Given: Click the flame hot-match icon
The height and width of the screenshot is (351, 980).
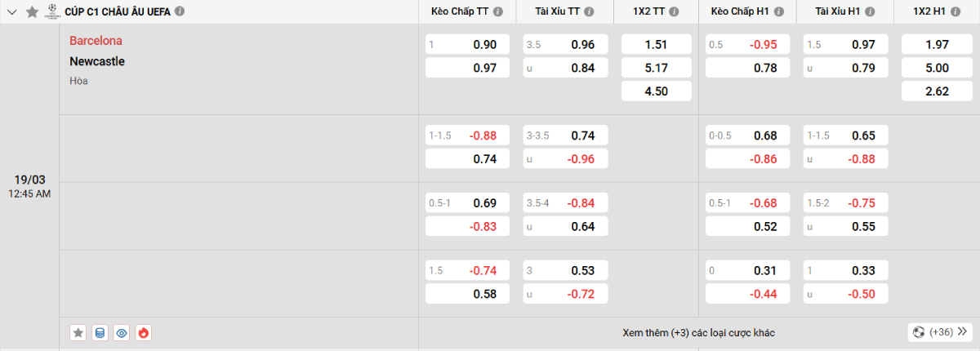Looking at the screenshot, I should click(144, 332).
